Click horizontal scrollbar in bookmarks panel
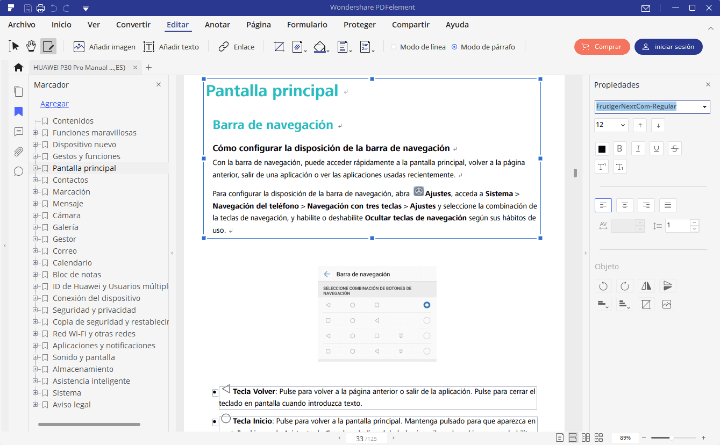The width and height of the screenshot is (720, 445). (x=89, y=424)
